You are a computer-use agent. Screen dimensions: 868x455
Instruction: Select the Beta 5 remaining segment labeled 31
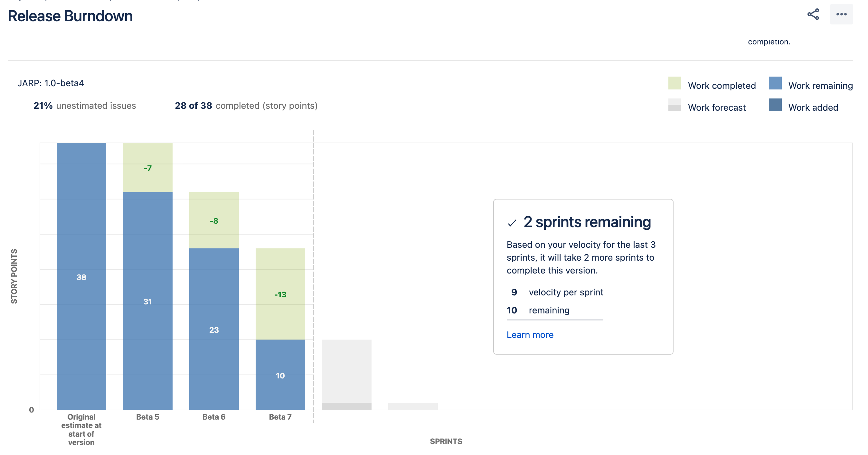pyautogui.click(x=147, y=301)
